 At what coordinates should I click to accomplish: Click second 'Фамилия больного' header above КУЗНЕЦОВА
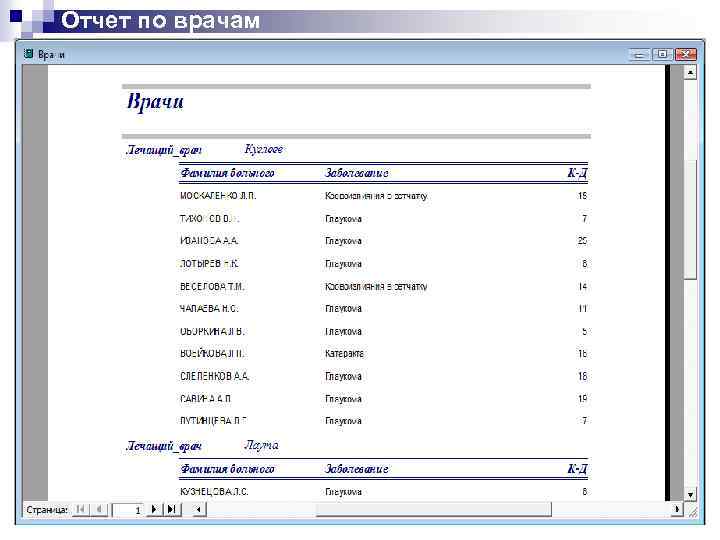tap(227, 469)
